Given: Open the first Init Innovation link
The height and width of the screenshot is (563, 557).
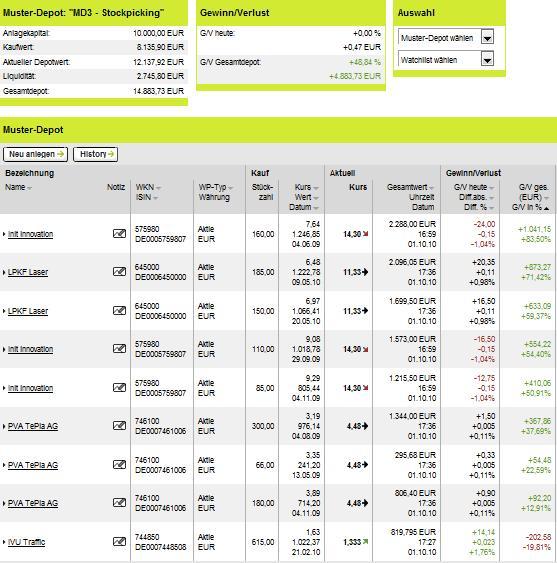Looking at the screenshot, I should click(31, 234).
